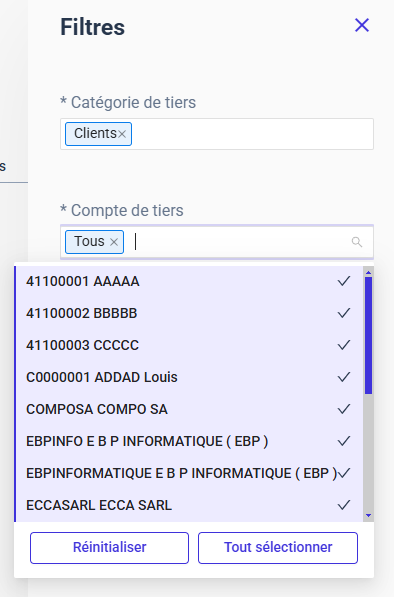Click the scrollbar up arrow
Viewport: 394px width, 597px height.
pos(368,273)
